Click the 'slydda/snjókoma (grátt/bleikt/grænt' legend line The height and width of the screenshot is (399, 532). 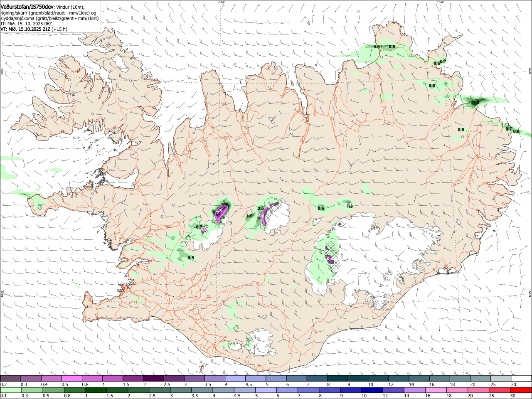tap(49, 18)
